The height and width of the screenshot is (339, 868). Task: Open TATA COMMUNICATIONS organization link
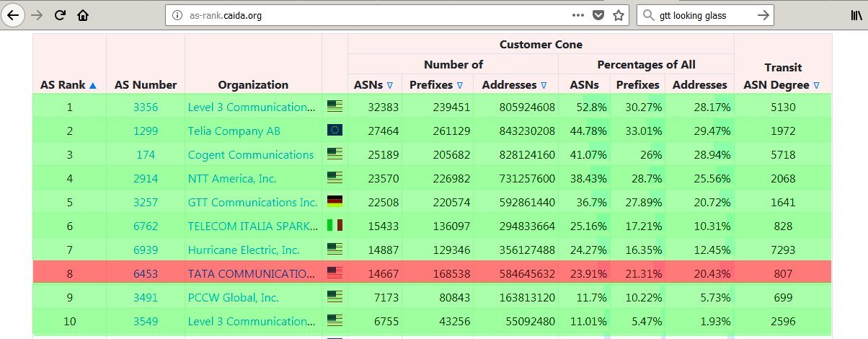point(252,273)
